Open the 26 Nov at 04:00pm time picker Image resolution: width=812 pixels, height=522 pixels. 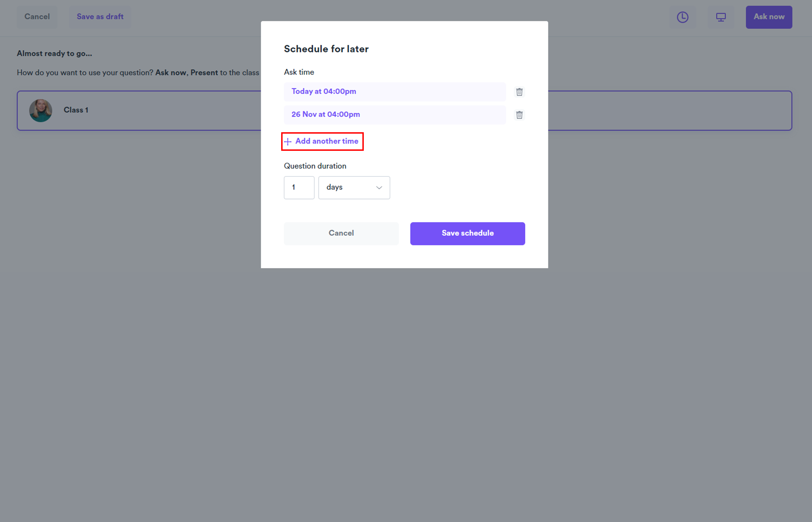click(394, 115)
